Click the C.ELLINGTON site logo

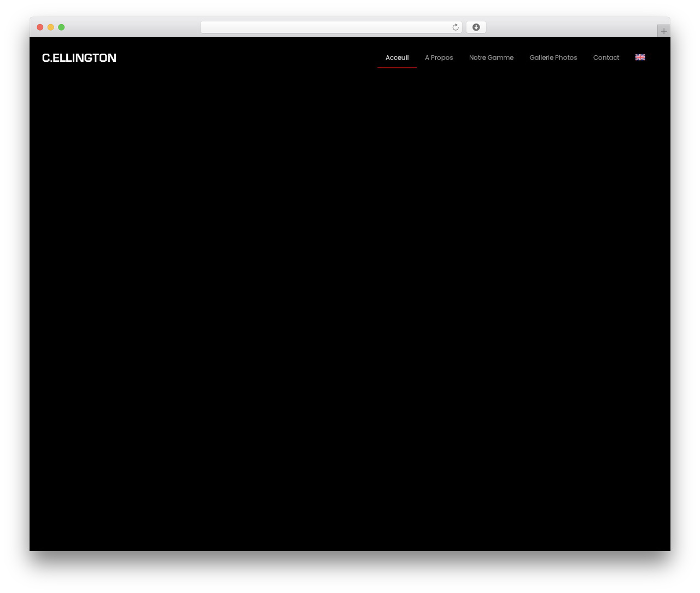[79, 58]
